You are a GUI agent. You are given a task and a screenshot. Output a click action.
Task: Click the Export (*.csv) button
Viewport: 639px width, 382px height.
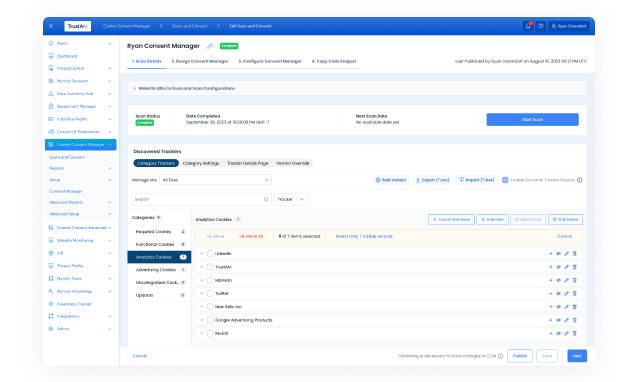(x=432, y=180)
